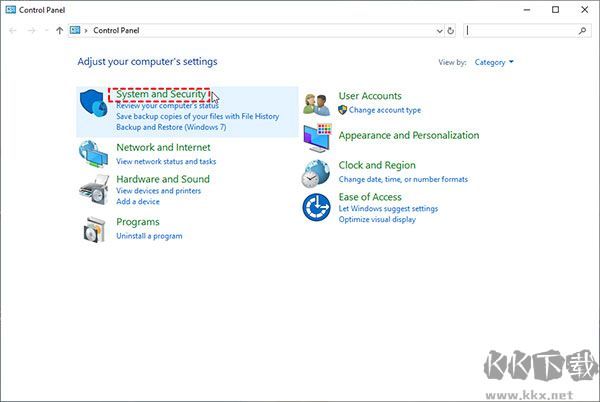
Task: Open Hardware and Sound printer icon
Action: (94, 190)
